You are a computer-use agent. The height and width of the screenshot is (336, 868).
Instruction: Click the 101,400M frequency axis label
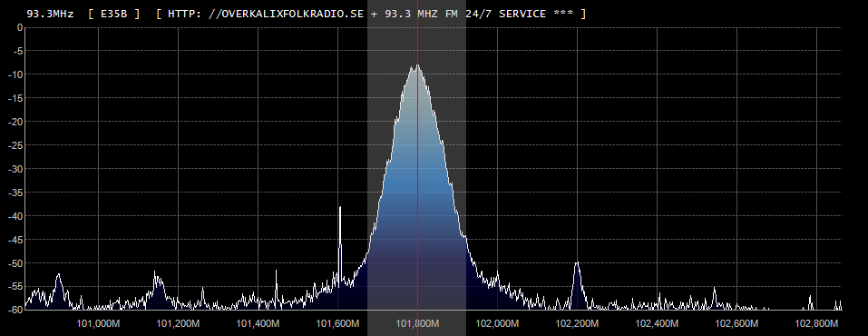click(x=258, y=323)
